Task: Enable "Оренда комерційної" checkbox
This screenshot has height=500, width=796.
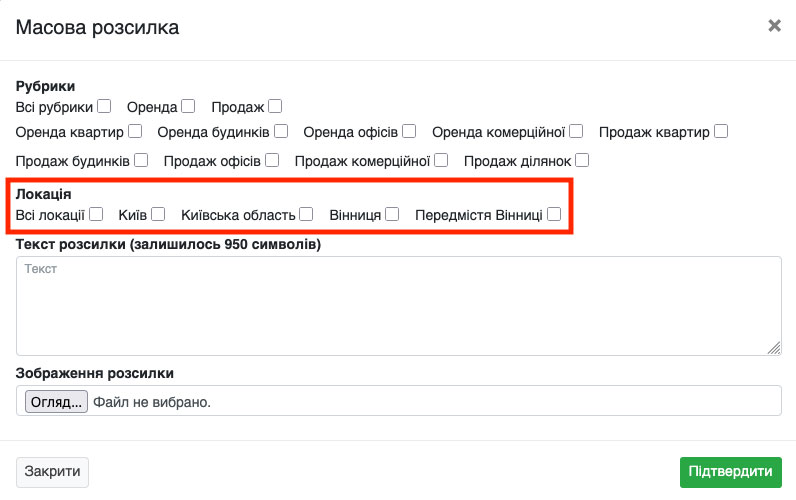Action: (577, 131)
